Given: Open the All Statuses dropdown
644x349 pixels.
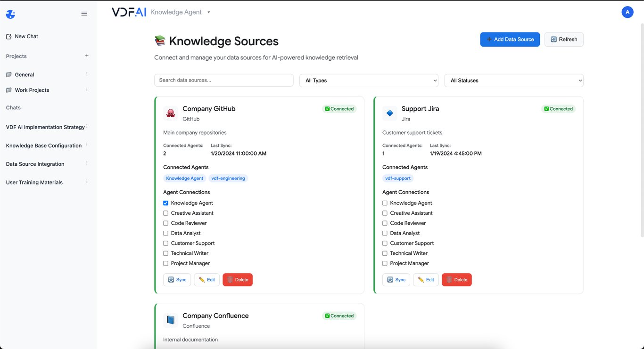Looking at the screenshot, I should point(513,80).
